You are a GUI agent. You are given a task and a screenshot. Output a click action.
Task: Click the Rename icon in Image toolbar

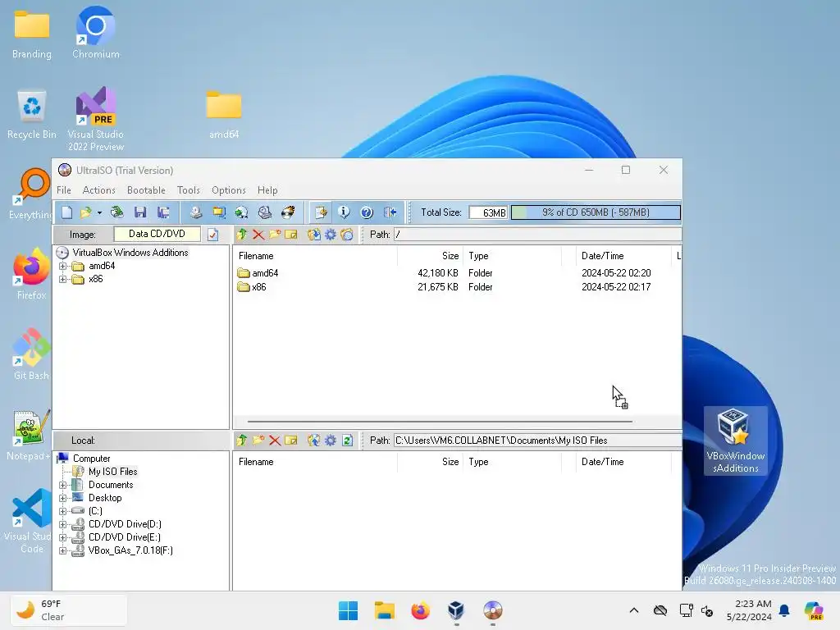(291, 235)
